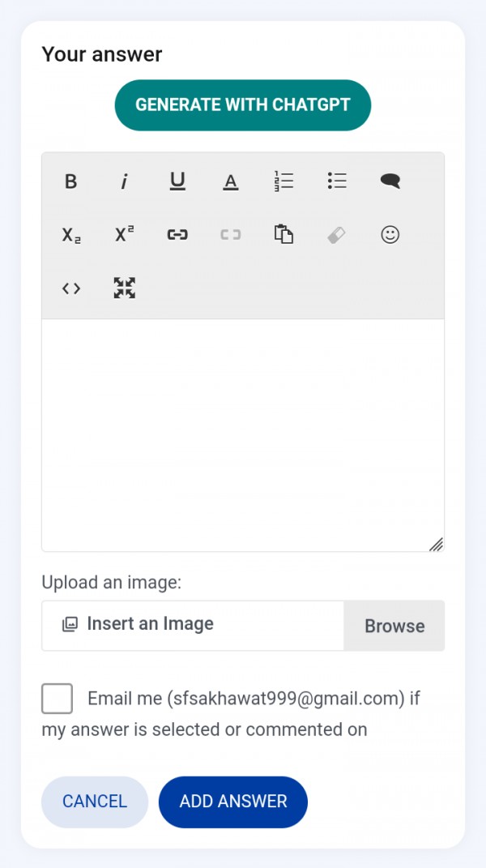486x868 pixels.
Task: Click the eraser clear-formatting icon
Action: click(x=337, y=235)
